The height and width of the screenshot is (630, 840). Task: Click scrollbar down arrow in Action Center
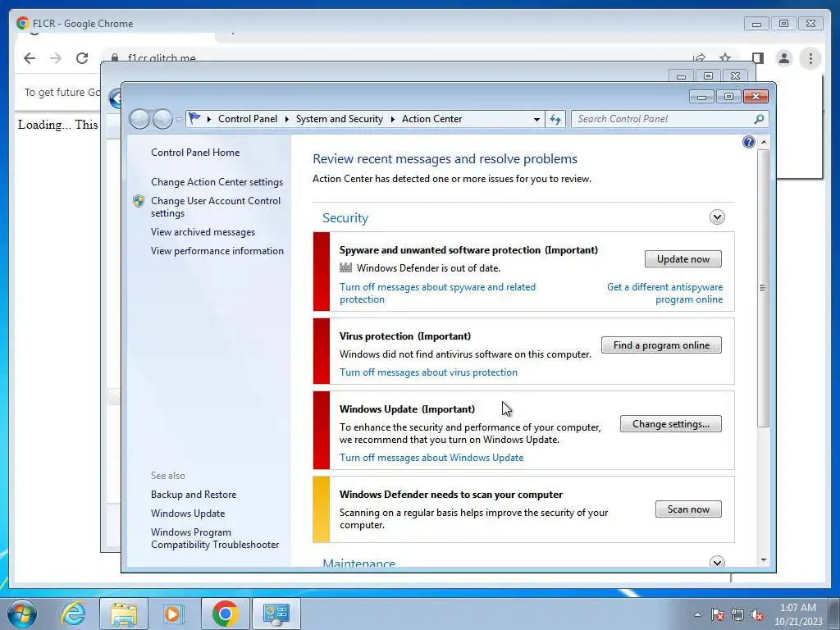[x=764, y=560]
